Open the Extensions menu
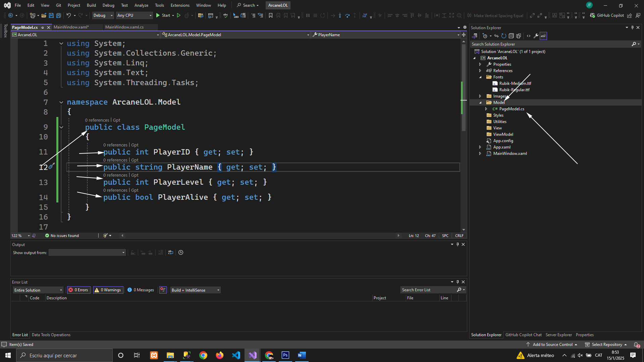 (180, 5)
